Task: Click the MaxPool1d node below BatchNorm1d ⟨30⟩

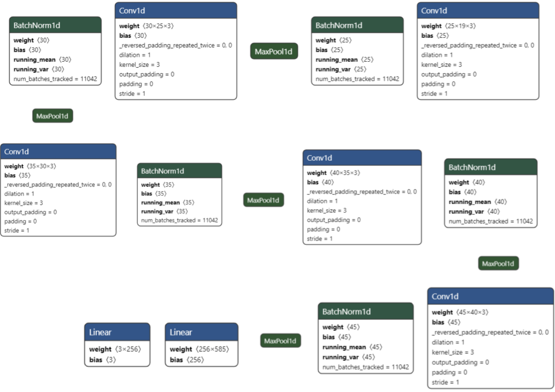Action: (x=53, y=116)
